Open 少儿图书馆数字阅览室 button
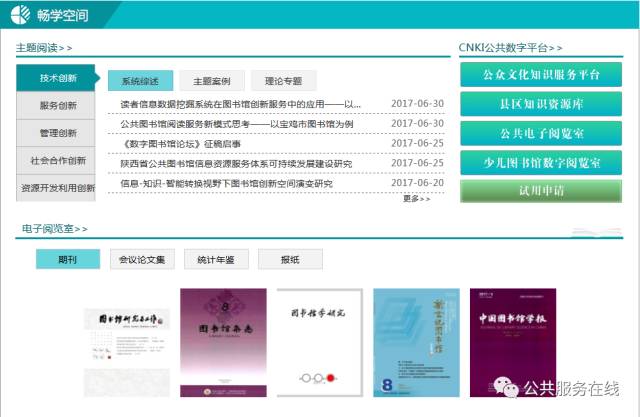 coord(541,163)
